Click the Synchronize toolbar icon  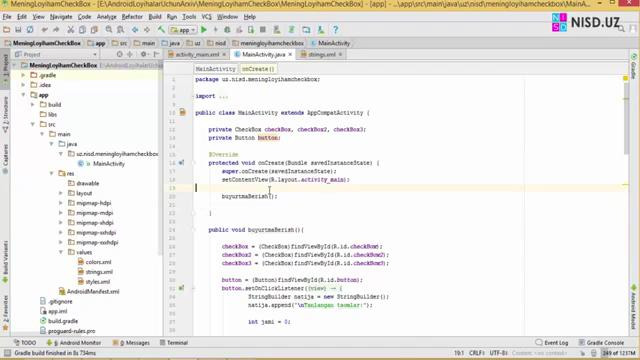(30, 30)
